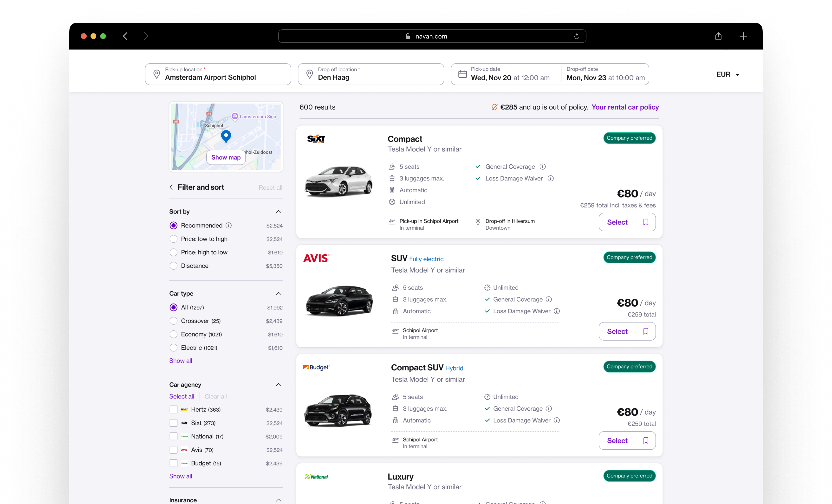Open the Loss Damage Waiver info tooltip on Sixt card

[x=551, y=178]
